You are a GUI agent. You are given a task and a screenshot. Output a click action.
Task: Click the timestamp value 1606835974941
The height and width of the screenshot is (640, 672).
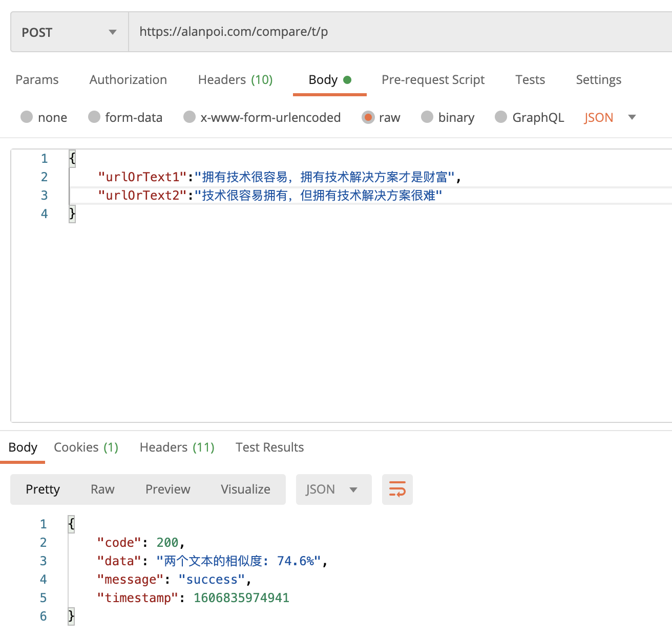pyautogui.click(x=241, y=598)
